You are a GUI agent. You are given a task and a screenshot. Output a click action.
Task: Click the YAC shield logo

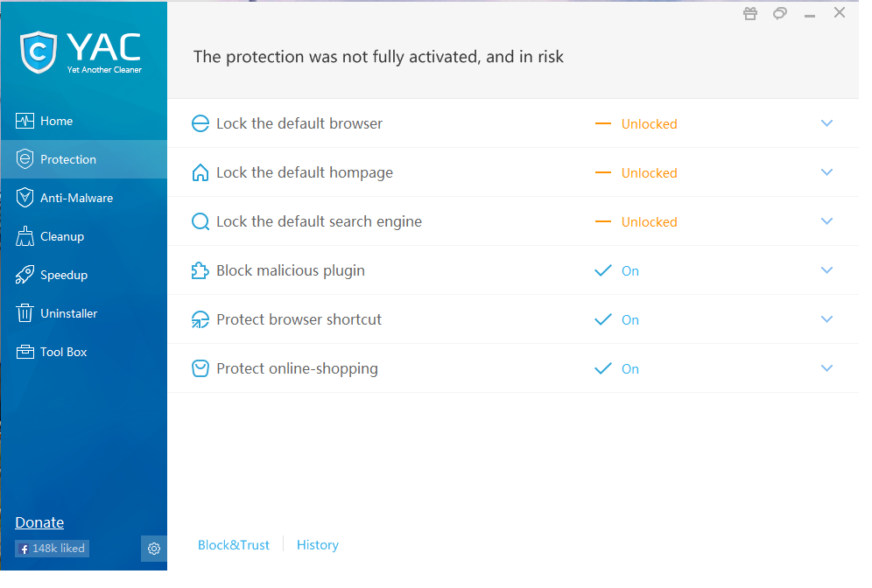[x=38, y=51]
